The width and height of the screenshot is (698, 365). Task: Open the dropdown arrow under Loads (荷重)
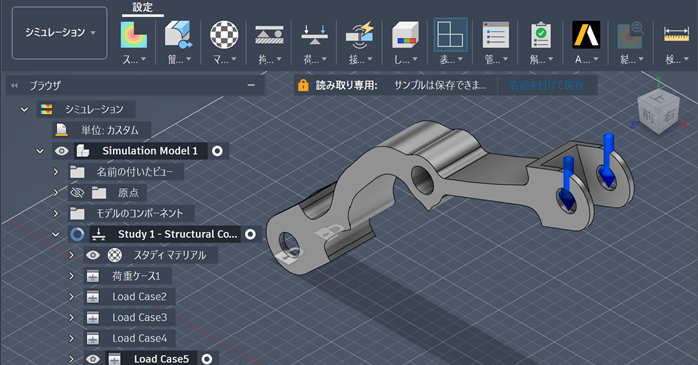coord(324,59)
